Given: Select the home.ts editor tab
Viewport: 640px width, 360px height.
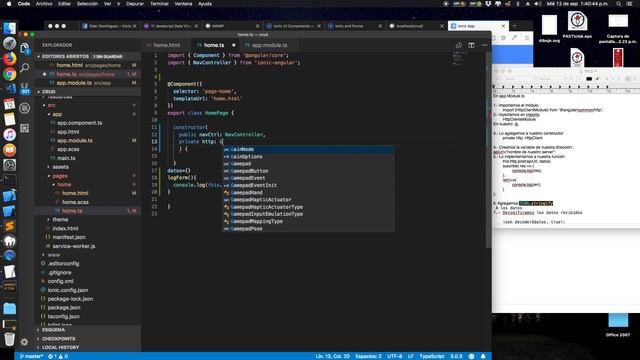Looking at the screenshot, I should coord(214,45).
